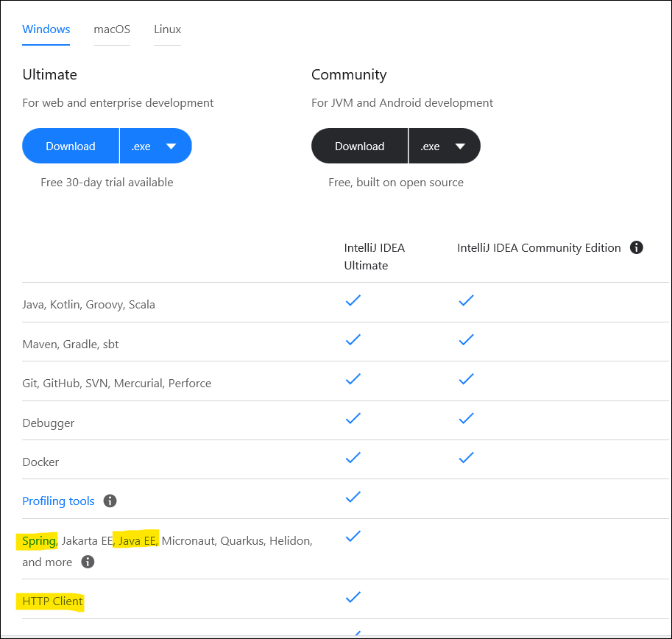Click Ultimate checkmark in Docker row
The image size is (672, 639).
[x=353, y=458]
